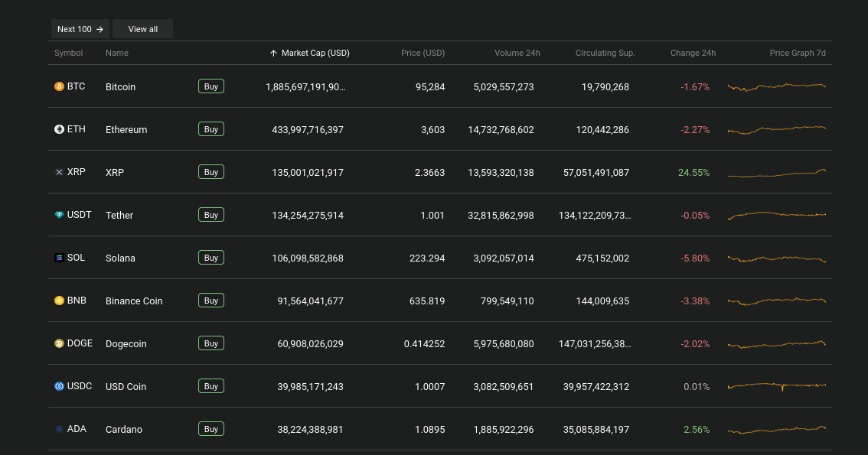
Task: Click the Tether USDT coin icon
Action: click(x=59, y=216)
